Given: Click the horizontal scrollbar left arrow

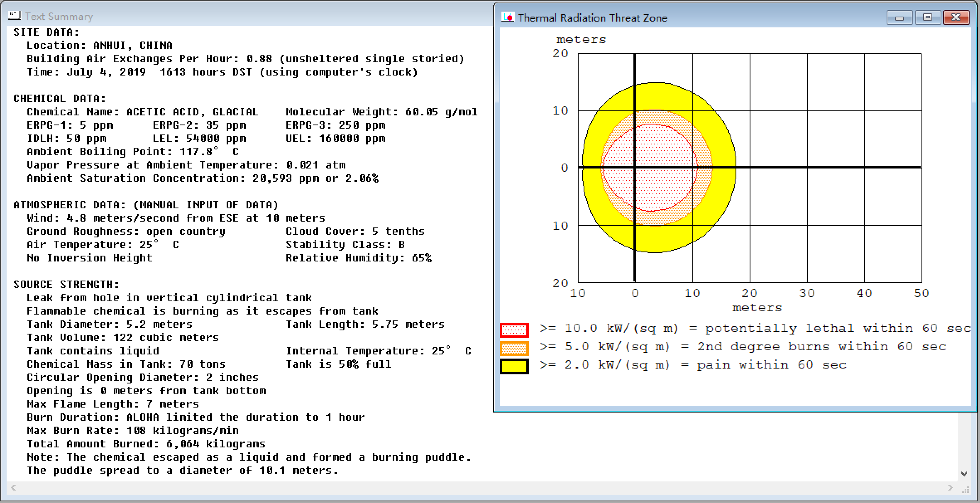Looking at the screenshot, I should pos(14,488).
